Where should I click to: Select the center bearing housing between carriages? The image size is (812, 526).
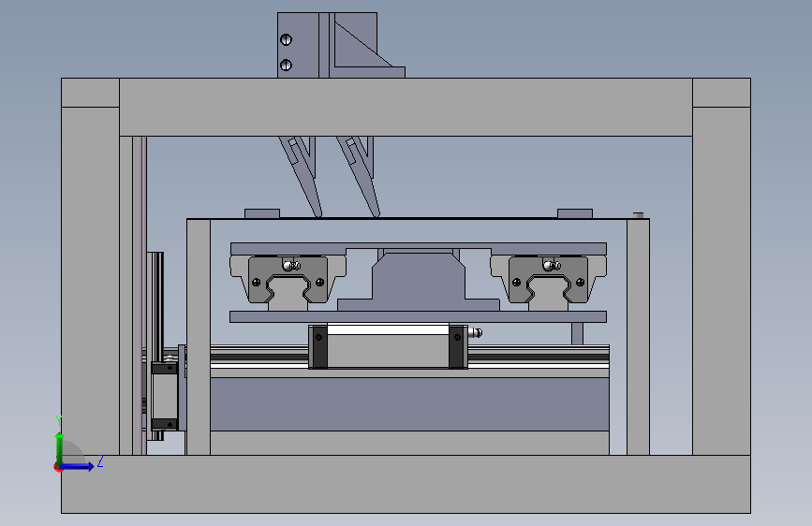tap(419, 282)
